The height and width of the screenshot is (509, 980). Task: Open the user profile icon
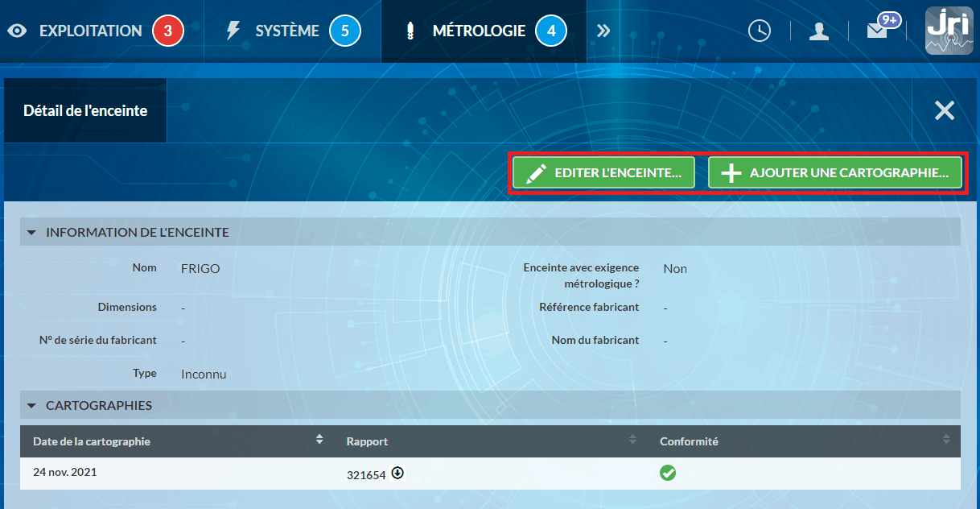point(819,31)
